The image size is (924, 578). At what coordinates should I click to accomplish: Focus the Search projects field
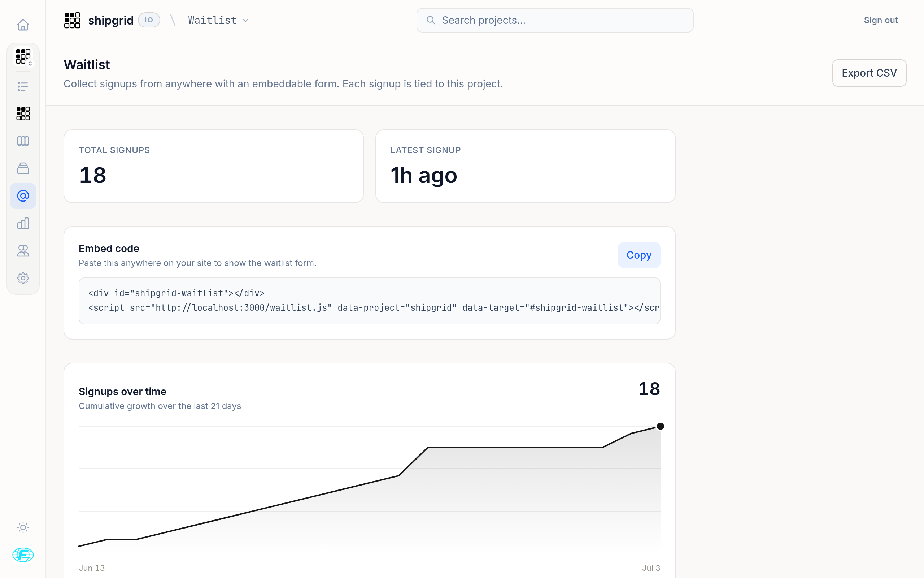pyautogui.click(x=555, y=20)
